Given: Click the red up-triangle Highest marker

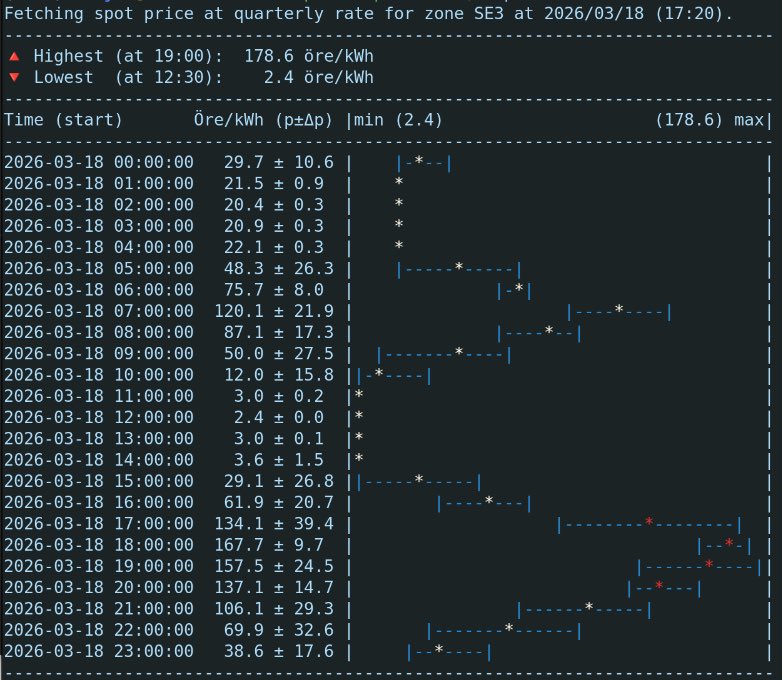Looking at the screenshot, I should click(14, 56).
